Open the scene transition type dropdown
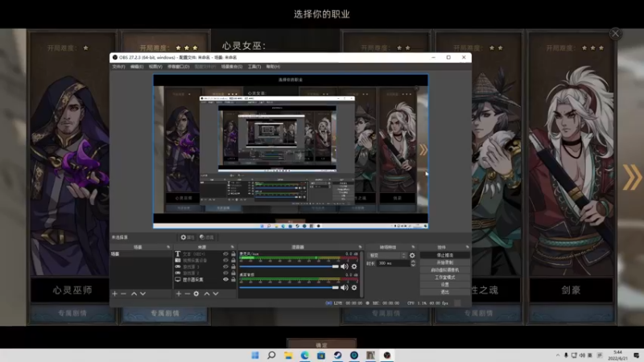644x362 pixels. click(386, 255)
